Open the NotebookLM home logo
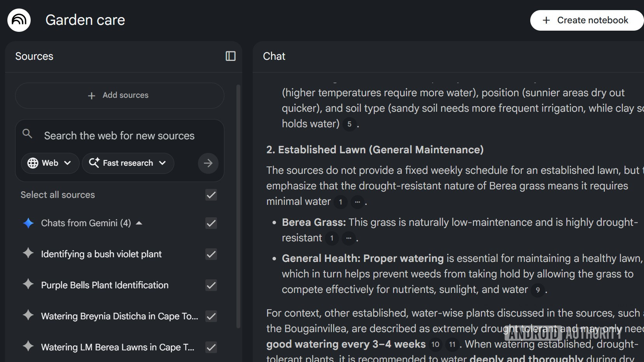The image size is (644, 362). click(x=18, y=20)
